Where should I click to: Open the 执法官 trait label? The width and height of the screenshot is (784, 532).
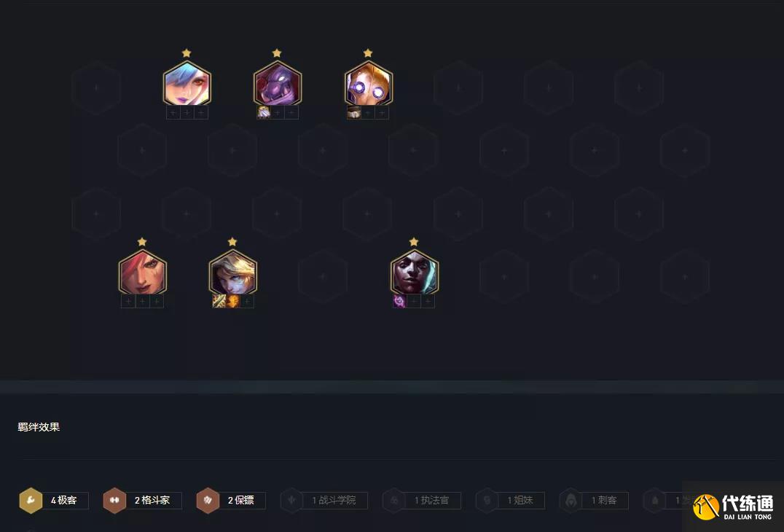tap(431, 501)
